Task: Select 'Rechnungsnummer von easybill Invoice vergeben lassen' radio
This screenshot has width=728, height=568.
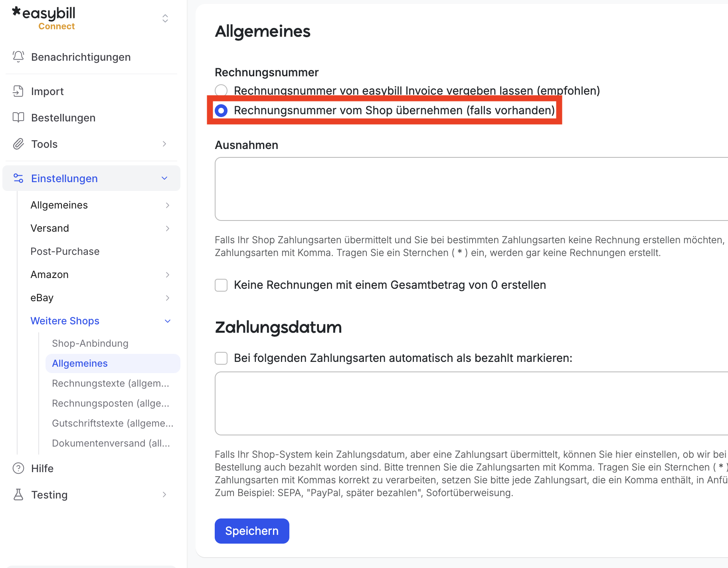Action: click(221, 90)
